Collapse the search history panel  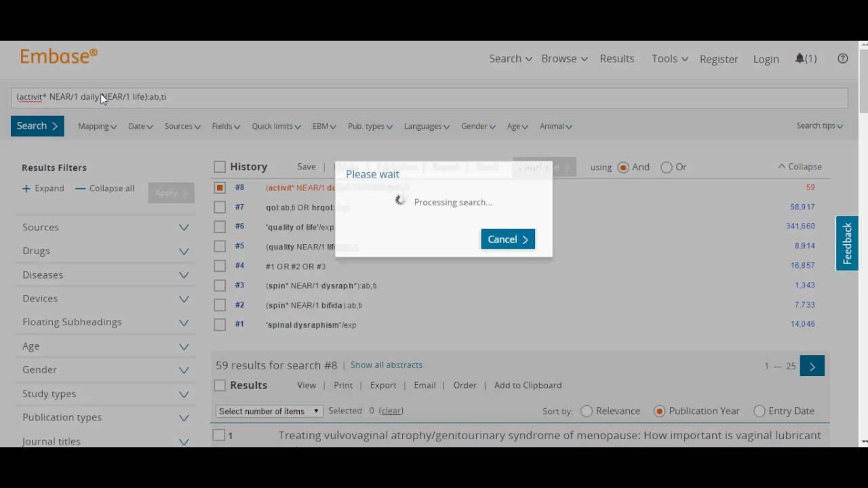pos(800,166)
